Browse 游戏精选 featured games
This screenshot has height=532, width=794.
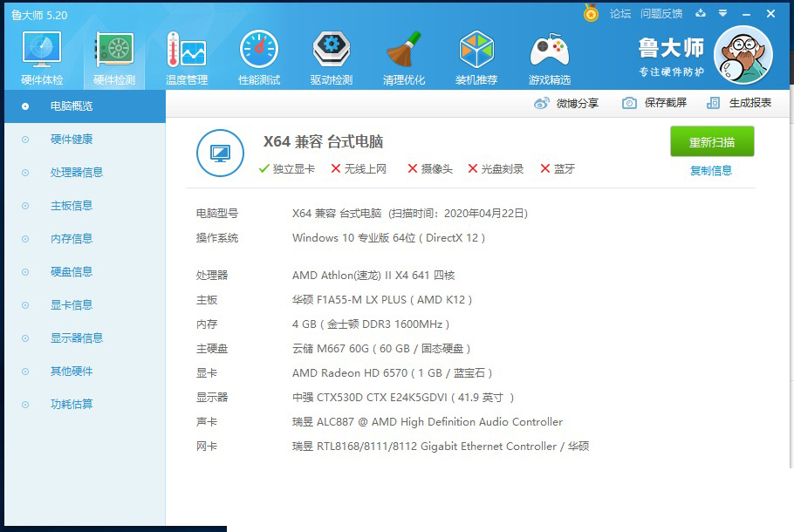(x=549, y=55)
